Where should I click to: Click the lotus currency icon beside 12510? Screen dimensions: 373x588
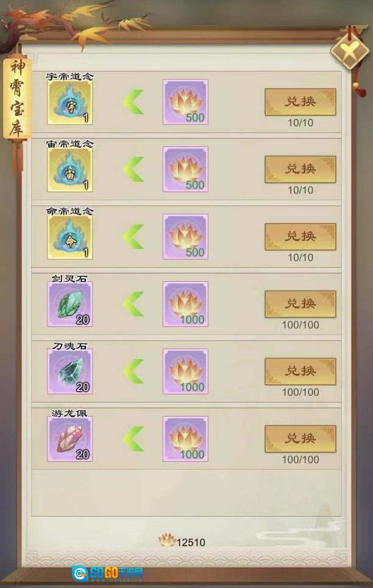[167, 540]
